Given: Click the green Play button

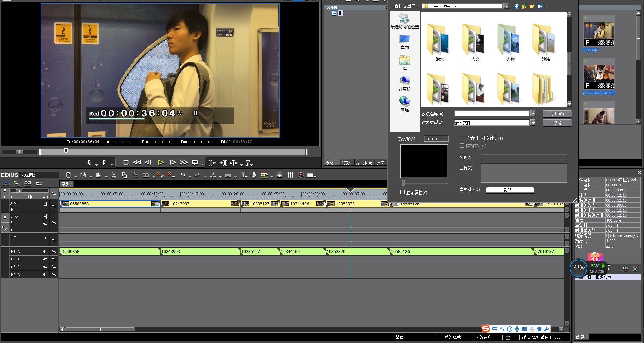Looking at the screenshot, I should tap(161, 163).
